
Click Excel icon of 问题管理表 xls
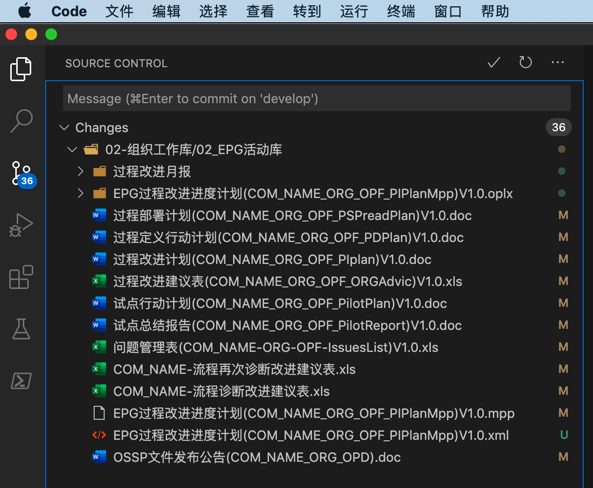[99, 347]
